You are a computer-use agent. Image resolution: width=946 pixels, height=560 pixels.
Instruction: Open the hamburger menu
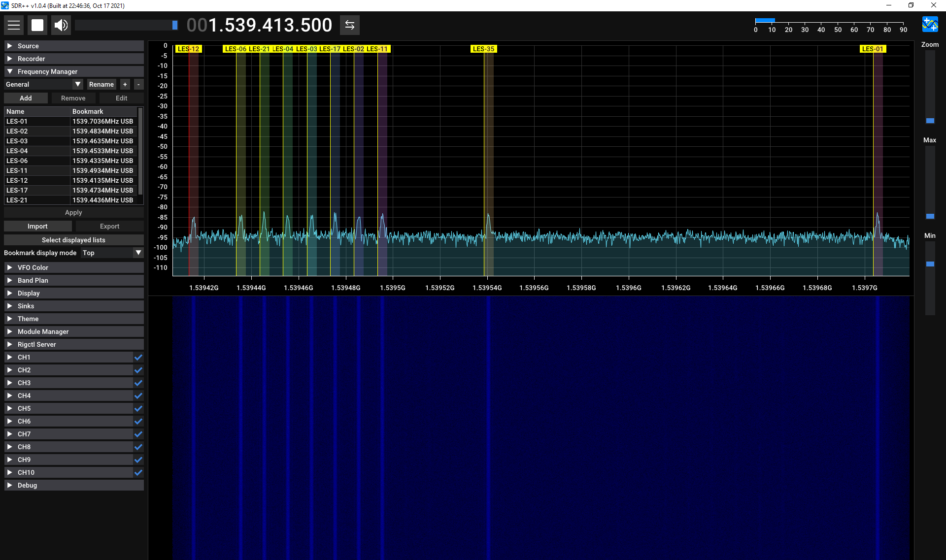[14, 25]
